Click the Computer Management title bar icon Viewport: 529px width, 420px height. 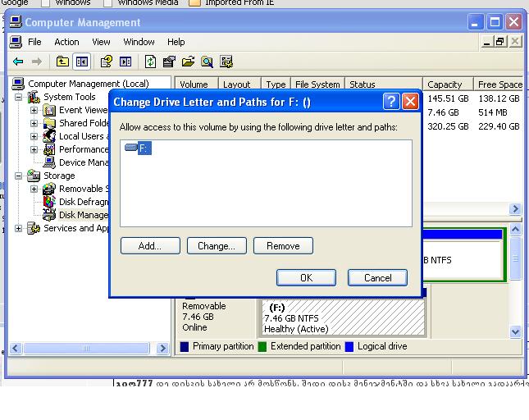[16, 22]
